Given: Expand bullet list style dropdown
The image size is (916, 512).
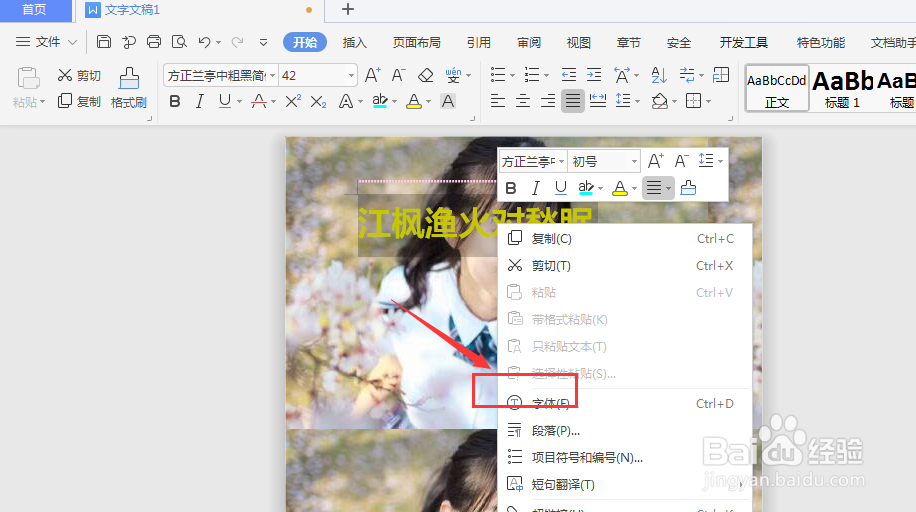Looking at the screenshot, I should click(x=512, y=75).
